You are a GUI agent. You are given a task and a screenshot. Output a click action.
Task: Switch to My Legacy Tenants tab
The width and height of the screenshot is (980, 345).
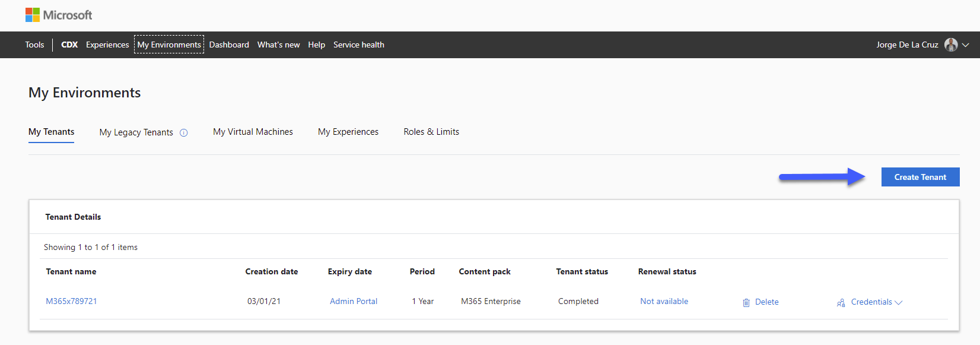pos(136,132)
